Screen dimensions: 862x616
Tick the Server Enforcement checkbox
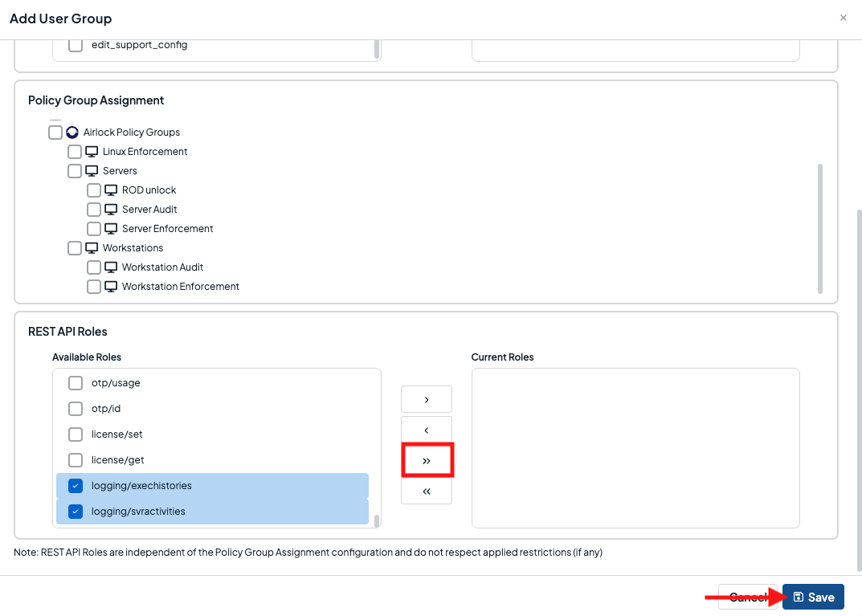click(x=94, y=229)
